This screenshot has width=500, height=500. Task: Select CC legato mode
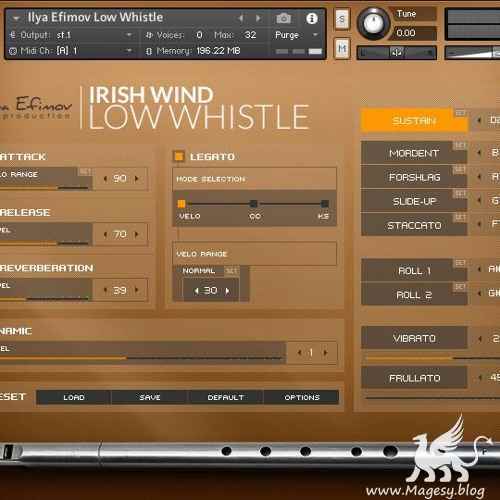[254, 204]
